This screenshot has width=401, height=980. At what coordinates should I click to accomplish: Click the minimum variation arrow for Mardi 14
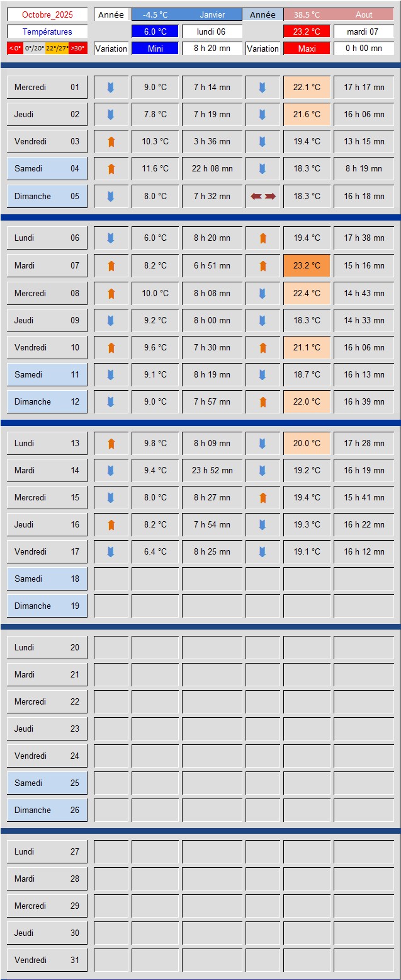[x=111, y=471]
